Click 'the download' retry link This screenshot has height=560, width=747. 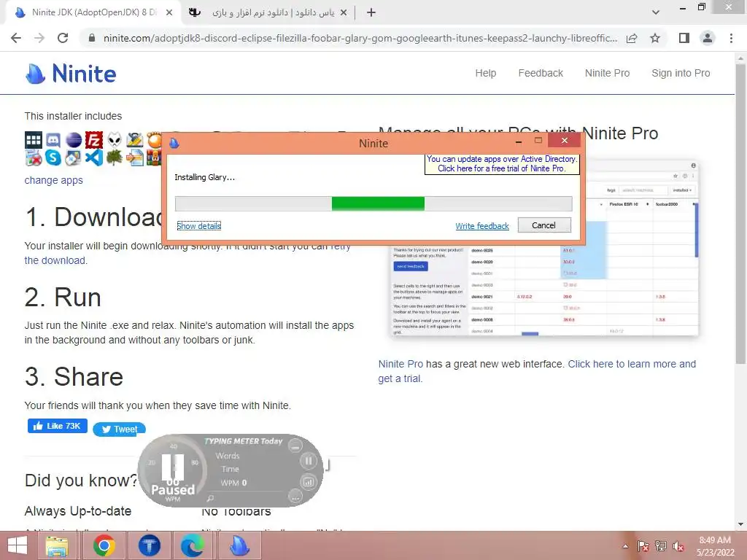pos(55,260)
